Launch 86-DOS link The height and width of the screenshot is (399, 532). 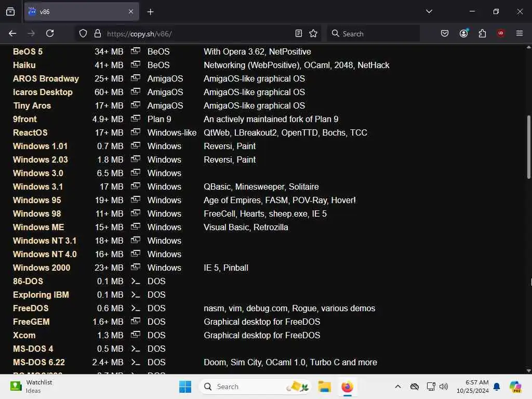[28, 281]
